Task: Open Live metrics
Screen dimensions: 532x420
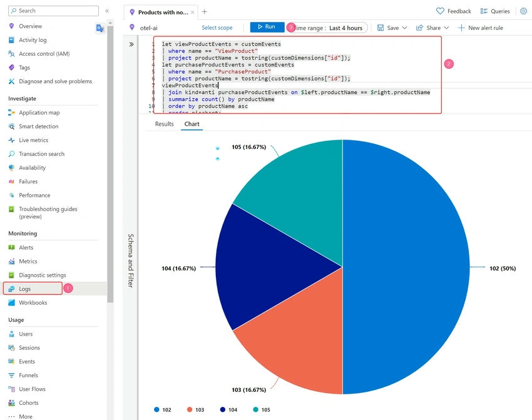Action: click(x=33, y=140)
